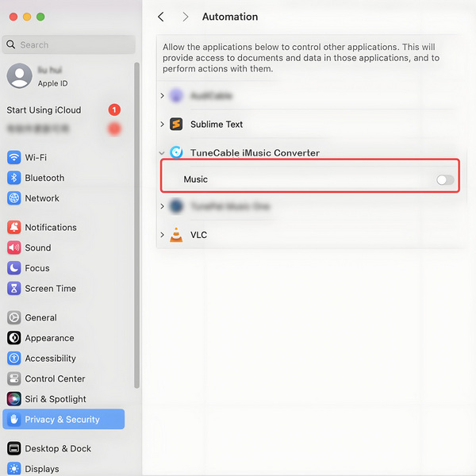This screenshot has width=476, height=476.
Task: Click the Sublime Text label
Action: coord(217,125)
